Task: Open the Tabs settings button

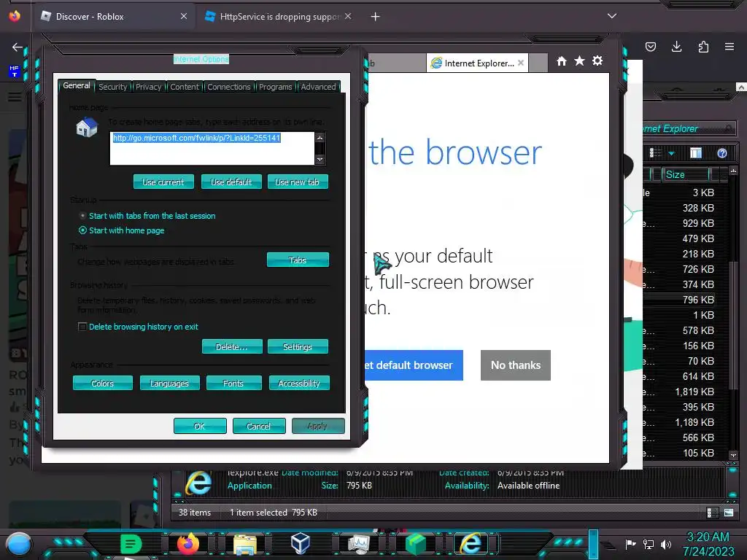Action: pos(298,260)
